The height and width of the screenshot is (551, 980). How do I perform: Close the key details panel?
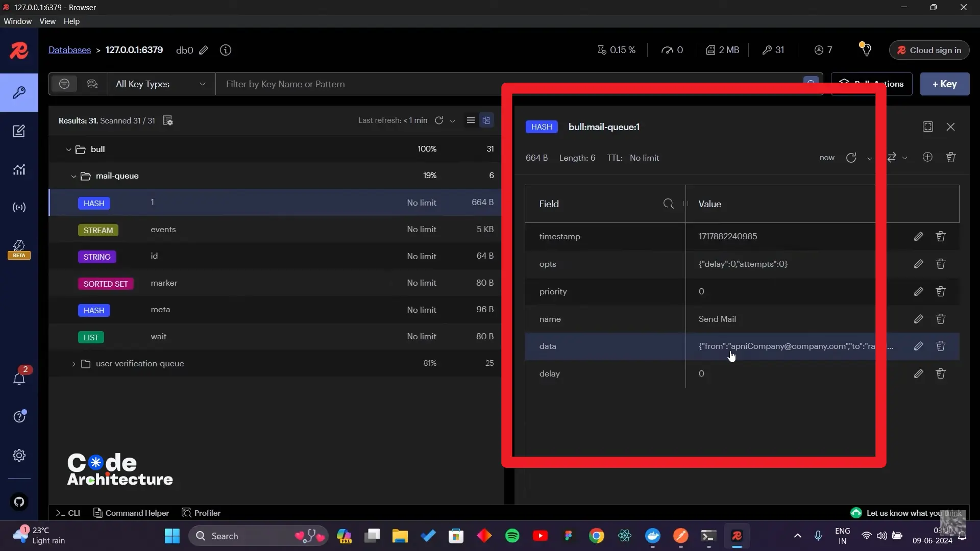950,127
